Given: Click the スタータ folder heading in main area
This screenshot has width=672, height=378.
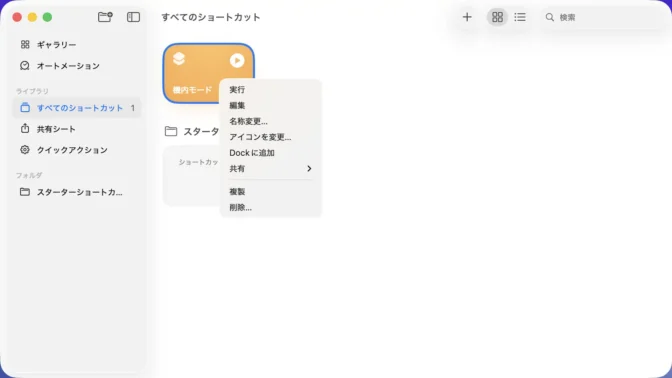Looking at the screenshot, I should [192, 132].
